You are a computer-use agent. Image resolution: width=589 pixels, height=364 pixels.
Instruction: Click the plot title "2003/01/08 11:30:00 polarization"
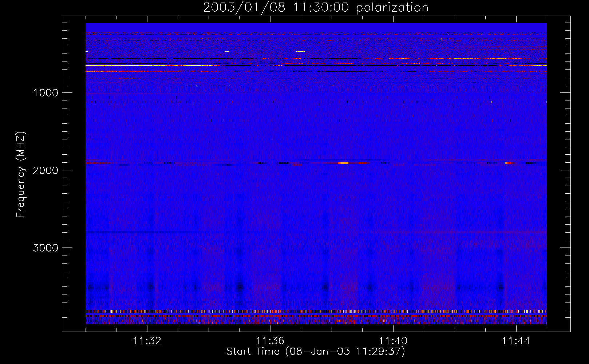[x=315, y=7]
